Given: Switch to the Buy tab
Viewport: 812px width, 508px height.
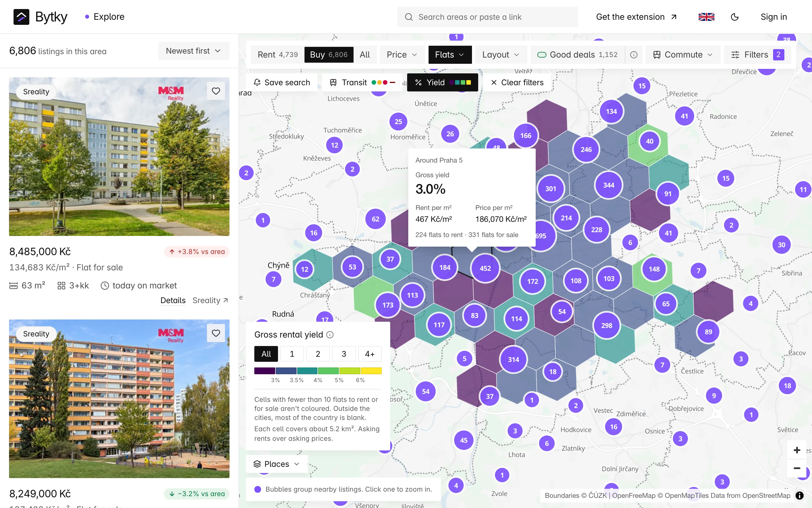Looking at the screenshot, I should pos(329,55).
